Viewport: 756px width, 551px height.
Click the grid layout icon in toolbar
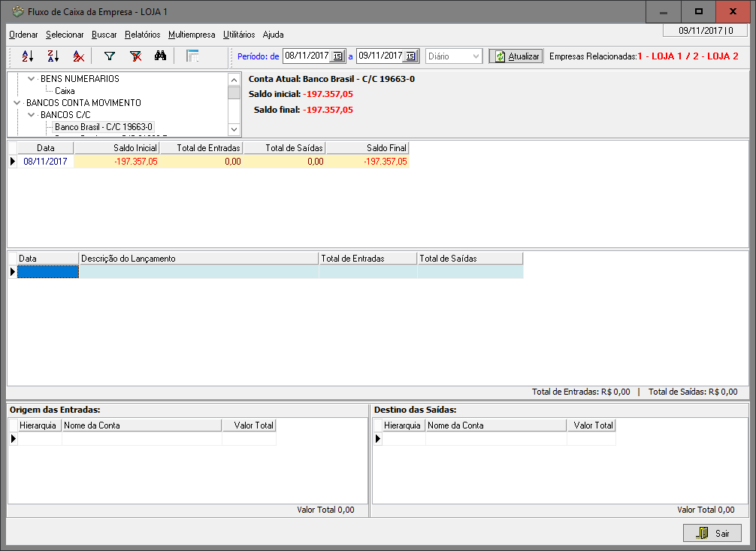pyautogui.click(x=192, y=56)
